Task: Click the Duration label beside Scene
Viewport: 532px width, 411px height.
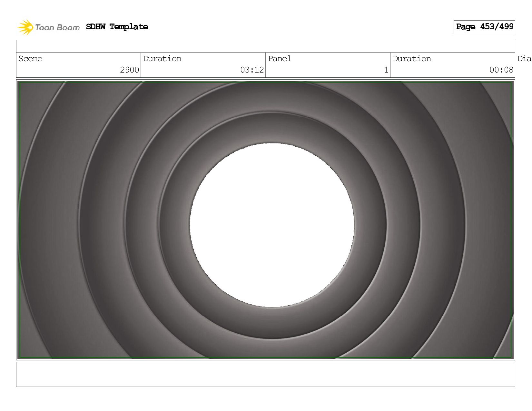Action: (162, 59)
